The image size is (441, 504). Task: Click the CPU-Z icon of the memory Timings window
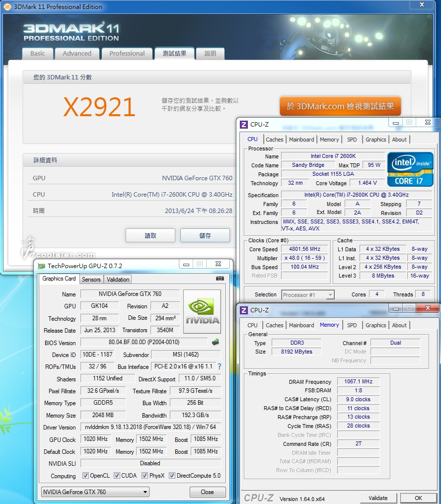click(244, 310)
